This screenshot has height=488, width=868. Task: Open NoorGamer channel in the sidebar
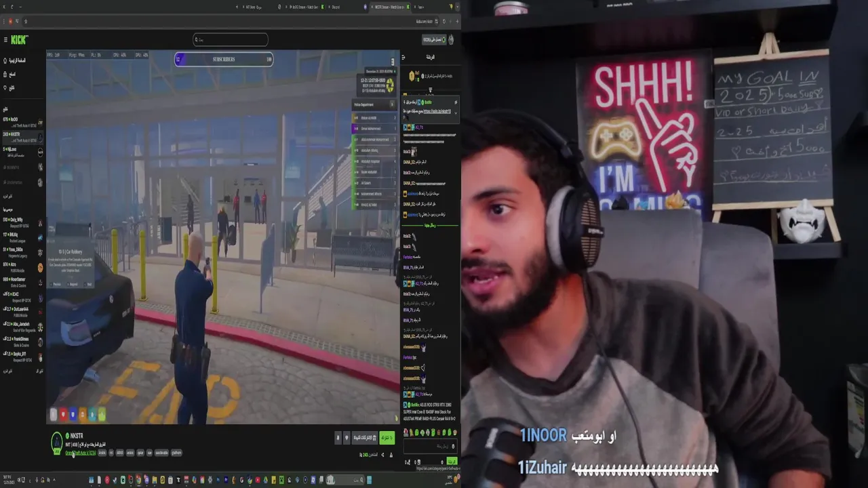click(23, 281)
